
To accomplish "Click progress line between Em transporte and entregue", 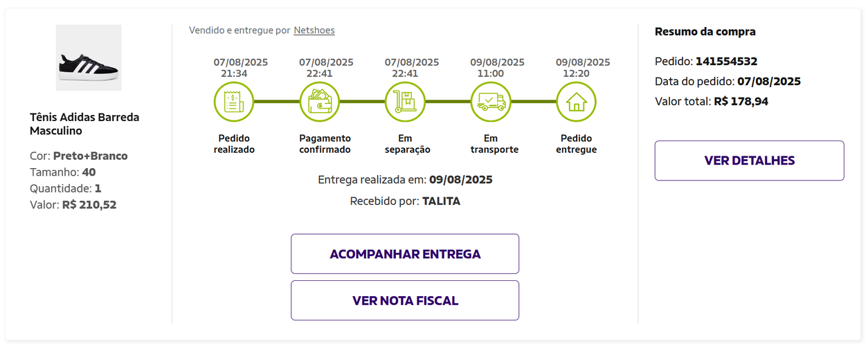I will point(534,102).
